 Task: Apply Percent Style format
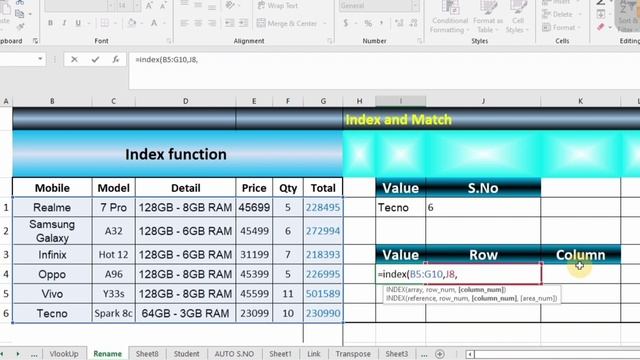368,23
